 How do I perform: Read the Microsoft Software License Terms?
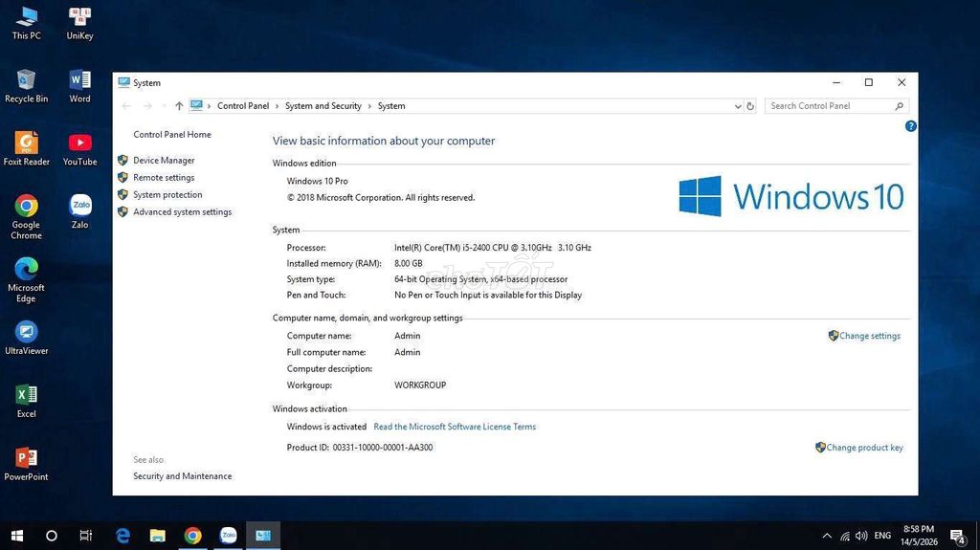click(x=455, y=427)
